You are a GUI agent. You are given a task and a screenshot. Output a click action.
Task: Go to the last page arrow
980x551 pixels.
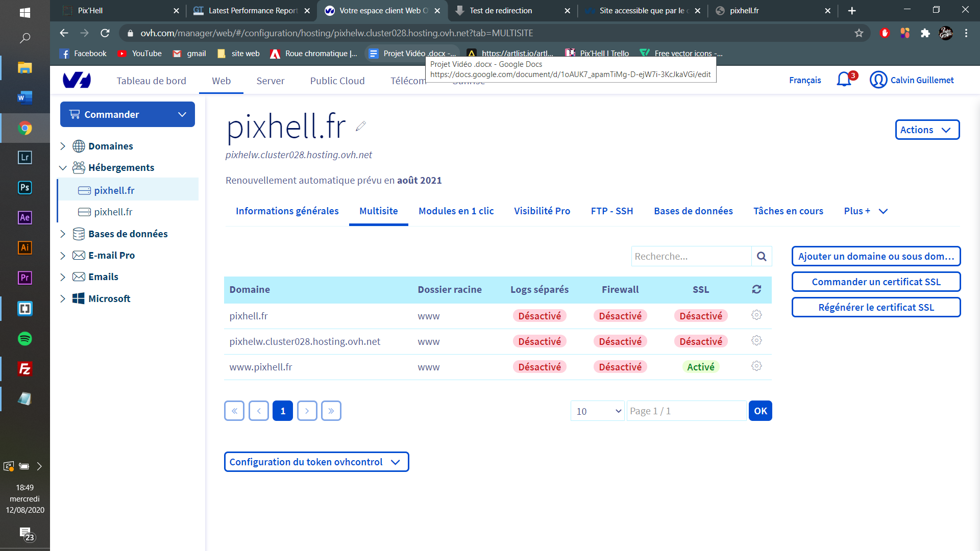331,411
